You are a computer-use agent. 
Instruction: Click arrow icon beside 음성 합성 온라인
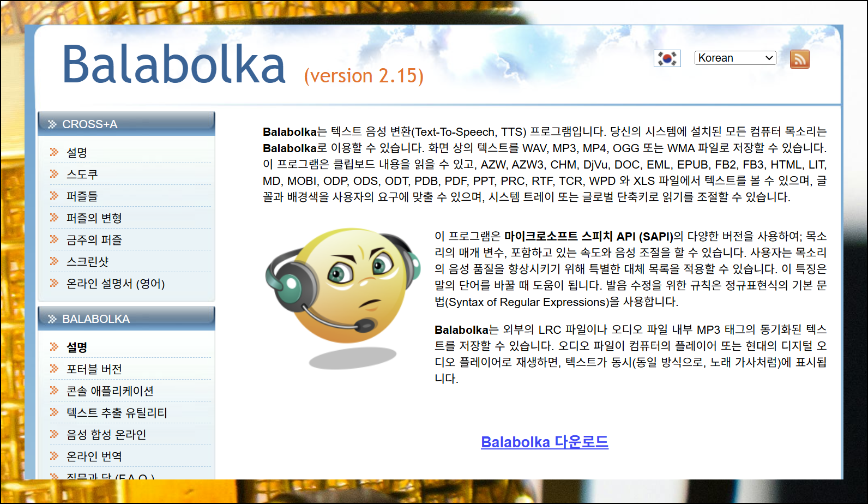[54, 434]
